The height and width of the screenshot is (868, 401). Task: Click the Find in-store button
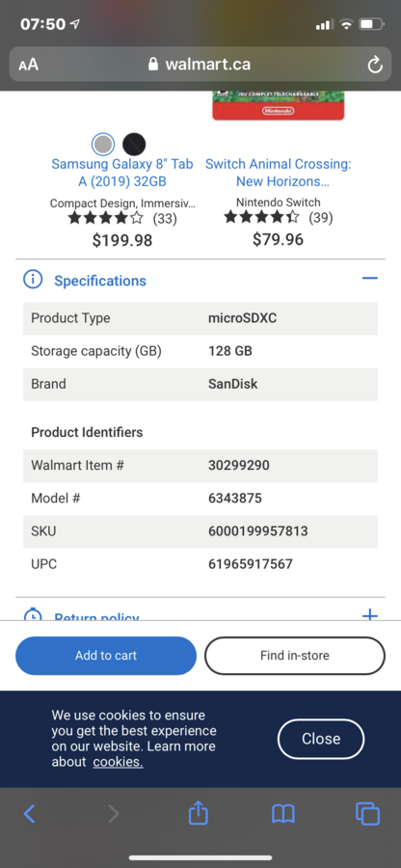pyautogui.click(x=295, y=656)
